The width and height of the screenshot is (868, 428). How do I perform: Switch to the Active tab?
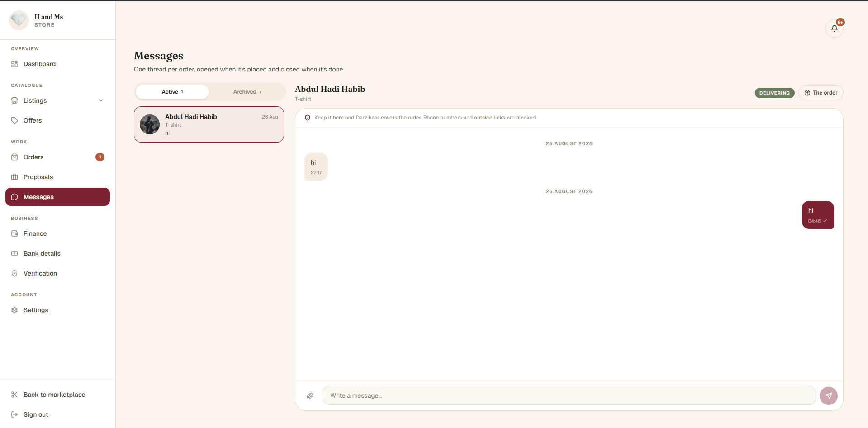[x=172, y=92]
